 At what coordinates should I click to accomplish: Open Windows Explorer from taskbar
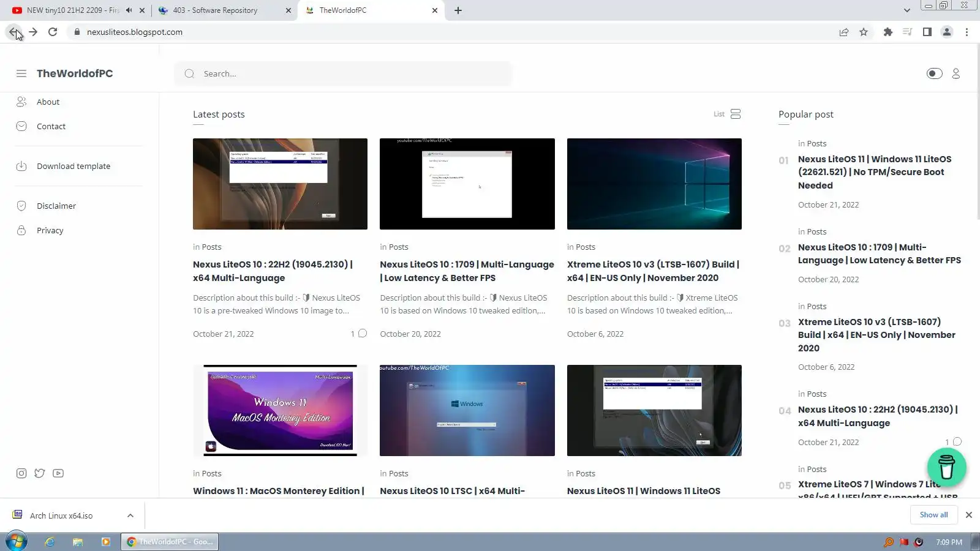click(78, 542)
